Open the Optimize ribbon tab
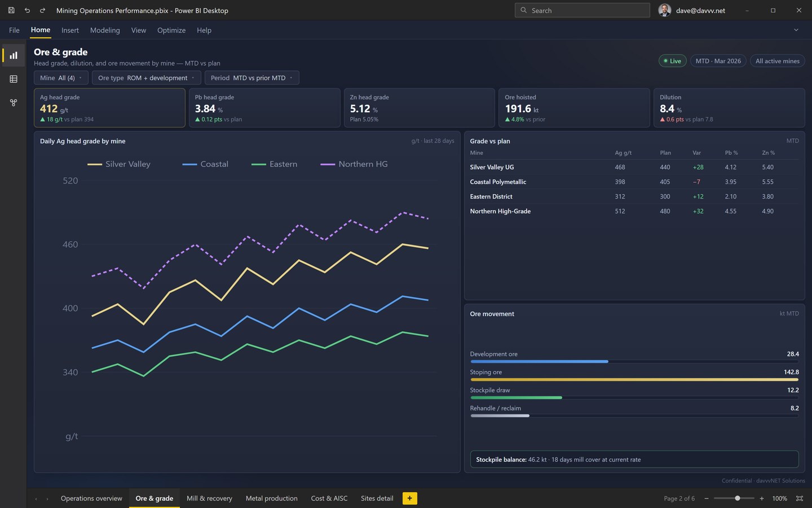 [171, 30]
